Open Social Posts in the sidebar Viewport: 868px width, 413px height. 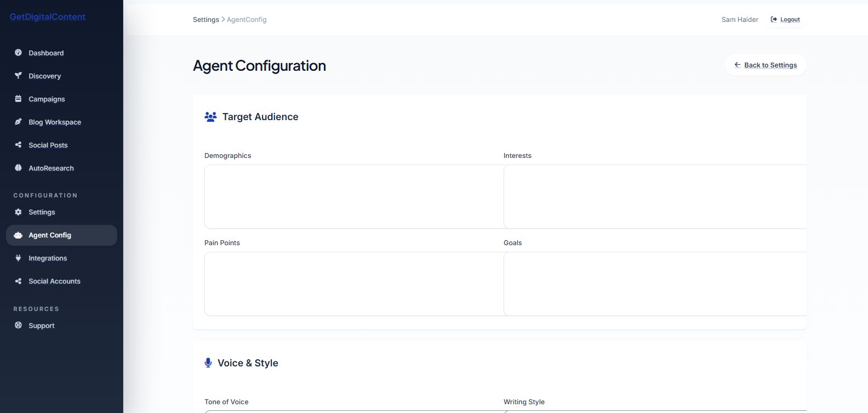[61, 145]
